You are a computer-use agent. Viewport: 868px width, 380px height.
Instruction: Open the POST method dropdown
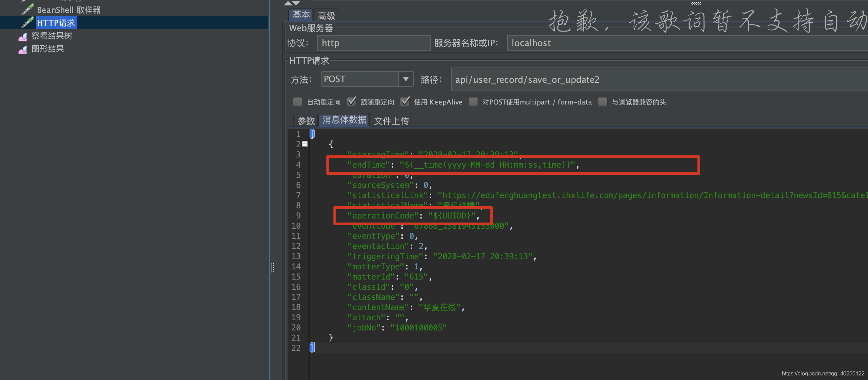tap(406, 79)
